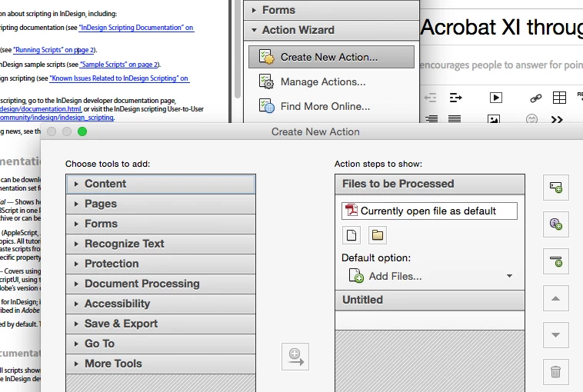Select Create New Action... entry

coord(331,57)
